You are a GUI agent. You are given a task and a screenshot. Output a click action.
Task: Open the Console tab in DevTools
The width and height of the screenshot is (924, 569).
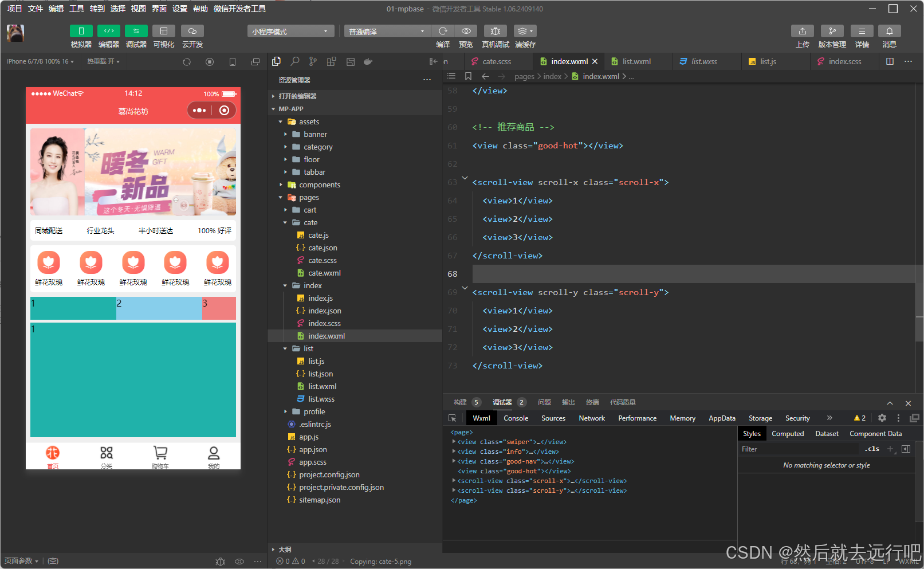point(516,418)
